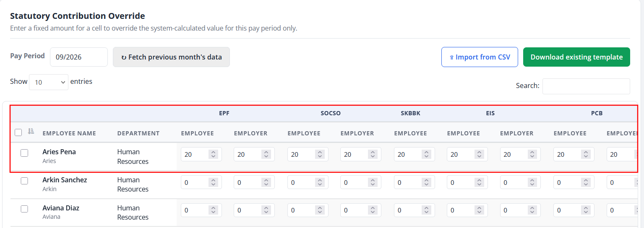The width and height of the screenshot is (644, 228).
Task: Open the Show entries dropdown
Action: pos(49,82)
